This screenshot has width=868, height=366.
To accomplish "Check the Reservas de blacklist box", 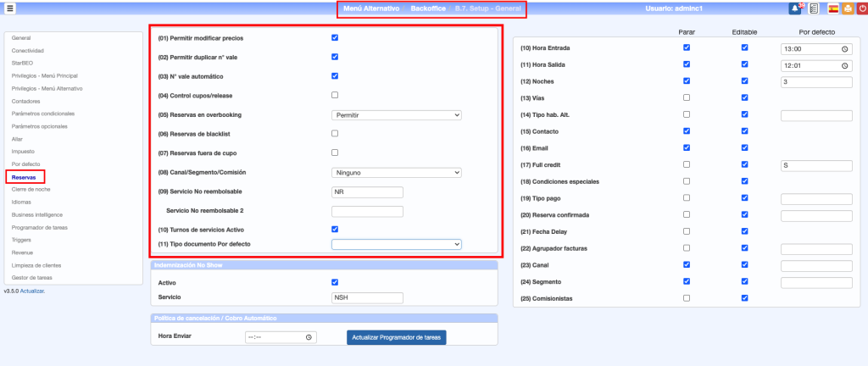I will pos(335,133).
